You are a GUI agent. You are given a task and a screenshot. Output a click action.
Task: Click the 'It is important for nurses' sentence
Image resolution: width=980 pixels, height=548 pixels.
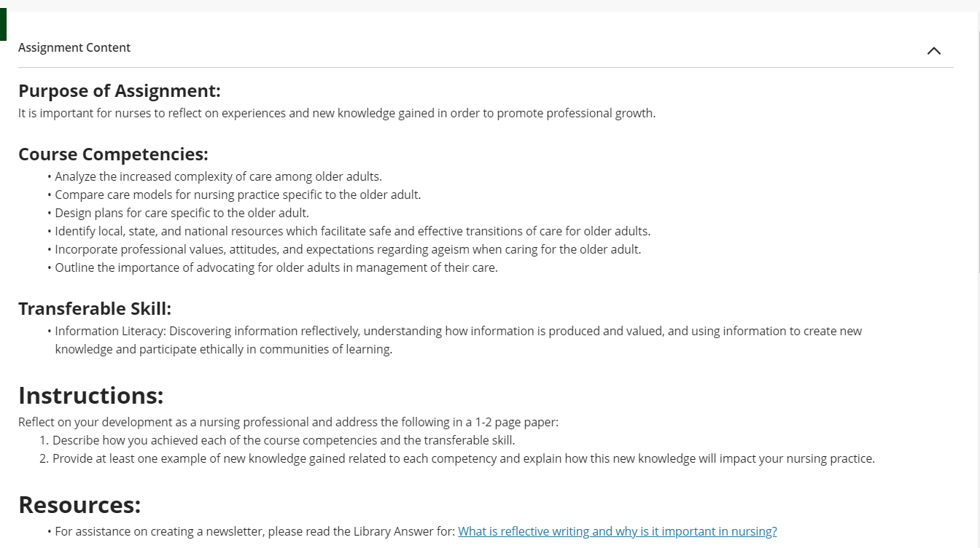[x=337, y=113]
